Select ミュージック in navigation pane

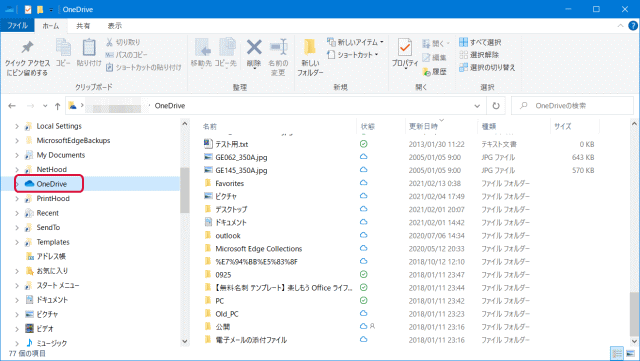click(51, 343)
